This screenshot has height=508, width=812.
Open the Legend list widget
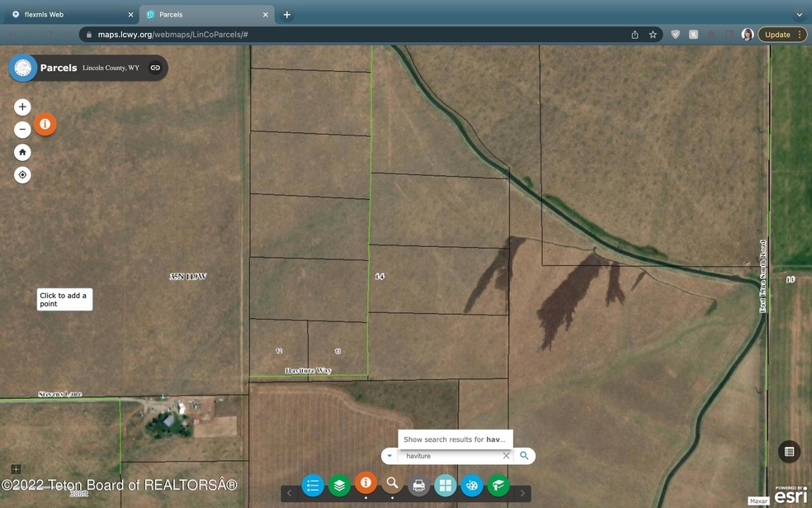click(313, 486)
